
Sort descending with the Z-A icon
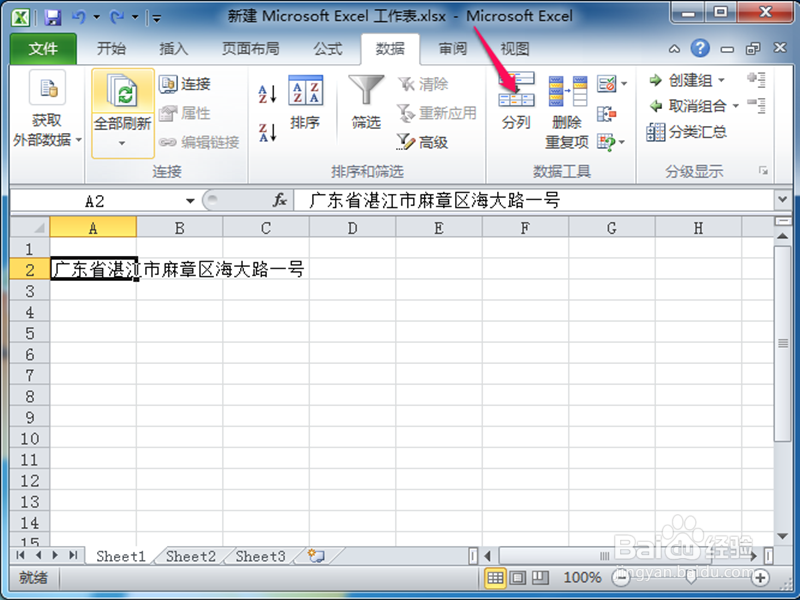[x=267, y=132]
